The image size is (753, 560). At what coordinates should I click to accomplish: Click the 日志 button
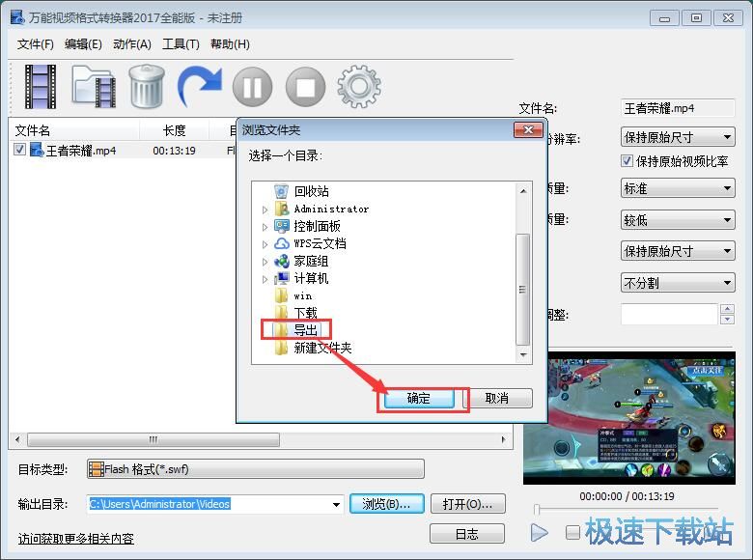click(467, 534)
